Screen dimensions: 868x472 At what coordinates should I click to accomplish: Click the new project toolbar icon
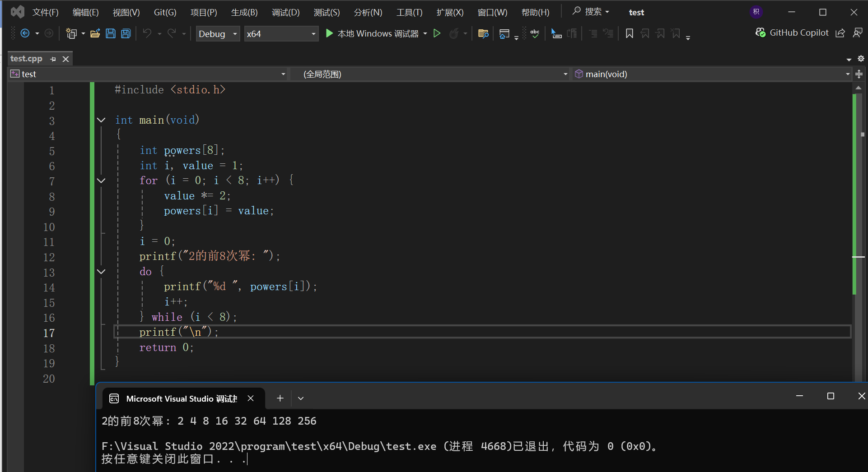point(71,33)
